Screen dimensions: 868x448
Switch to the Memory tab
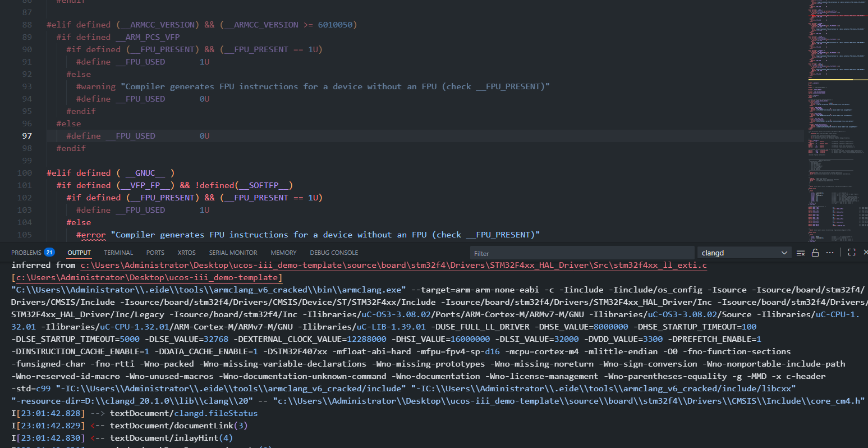(x=283, y=253)
